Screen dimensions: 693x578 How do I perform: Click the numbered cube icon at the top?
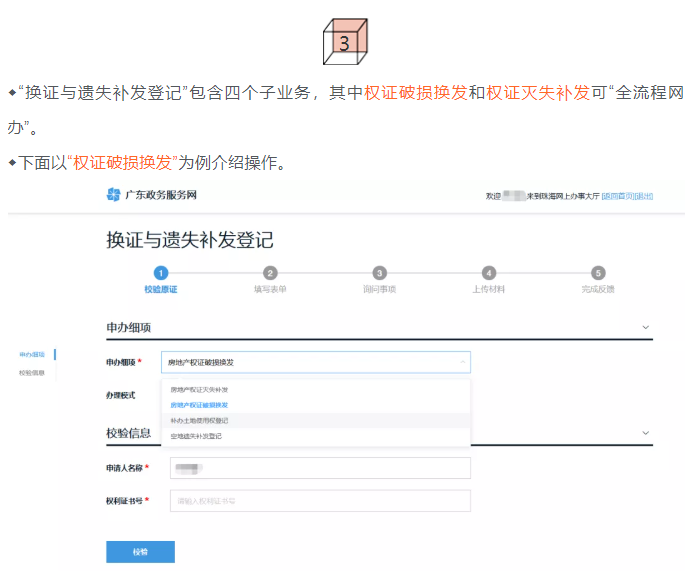[345, 42]
